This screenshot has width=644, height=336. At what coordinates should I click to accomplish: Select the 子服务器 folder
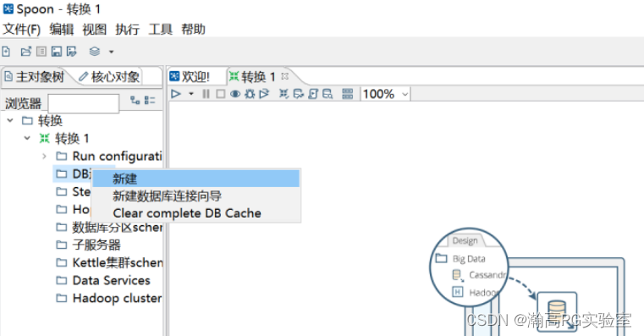coord(96,245)
